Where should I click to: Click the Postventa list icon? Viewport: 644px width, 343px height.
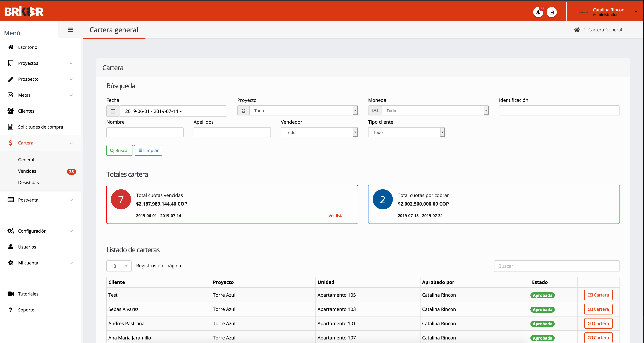tap(11, 200)
